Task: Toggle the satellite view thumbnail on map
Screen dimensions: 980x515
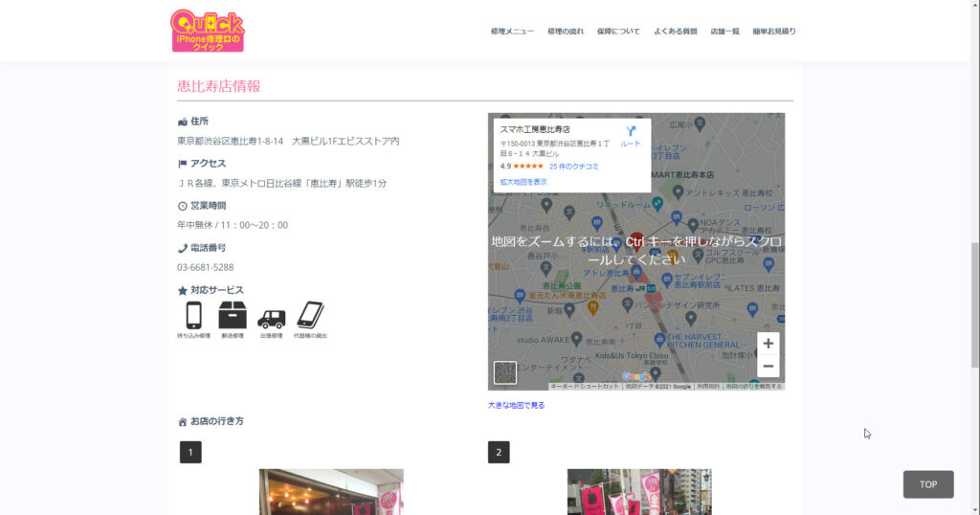Action: click(505, 373)
